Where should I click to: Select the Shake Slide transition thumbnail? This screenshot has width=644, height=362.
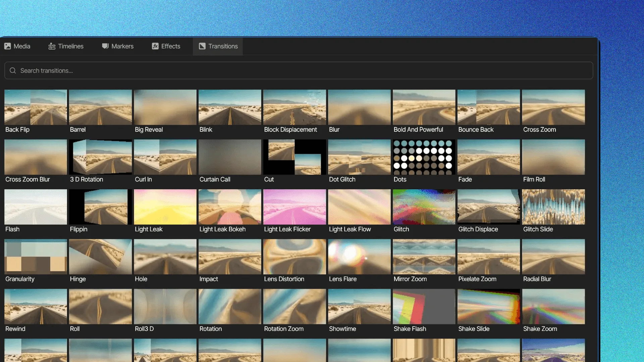(489, 306)
